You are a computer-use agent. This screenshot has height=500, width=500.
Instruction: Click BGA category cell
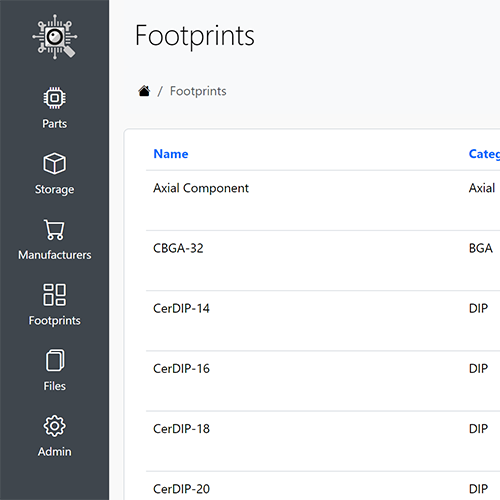(481, 248)
